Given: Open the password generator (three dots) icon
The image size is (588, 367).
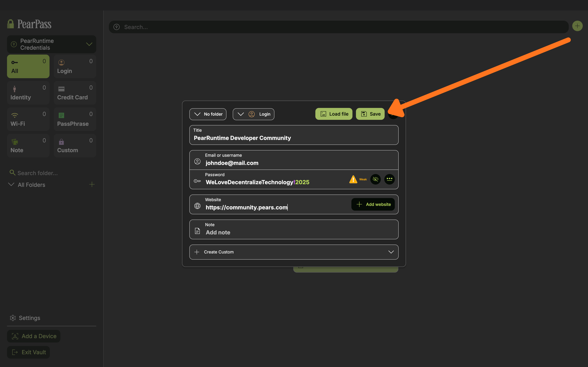Looking at the screenshot, I should point(389,179).
